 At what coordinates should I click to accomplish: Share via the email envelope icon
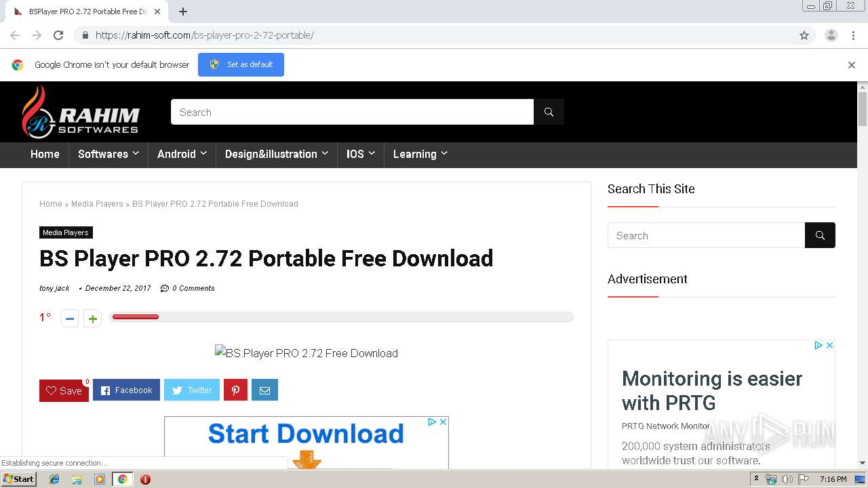click(x=264, y=390)
